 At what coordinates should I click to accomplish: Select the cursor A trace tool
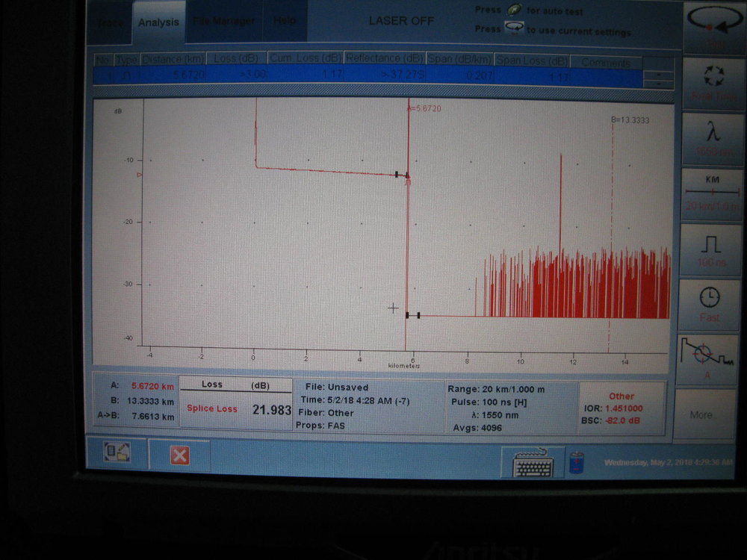708,358
